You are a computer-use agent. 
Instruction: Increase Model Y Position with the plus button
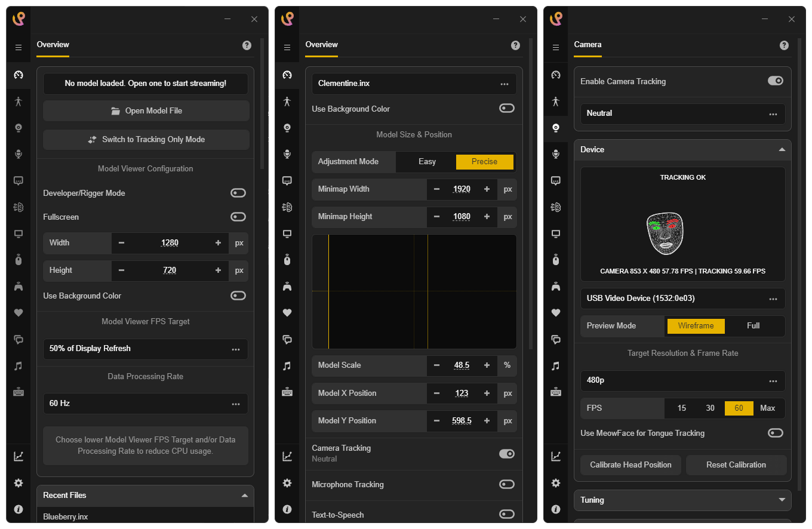(487, 421)
